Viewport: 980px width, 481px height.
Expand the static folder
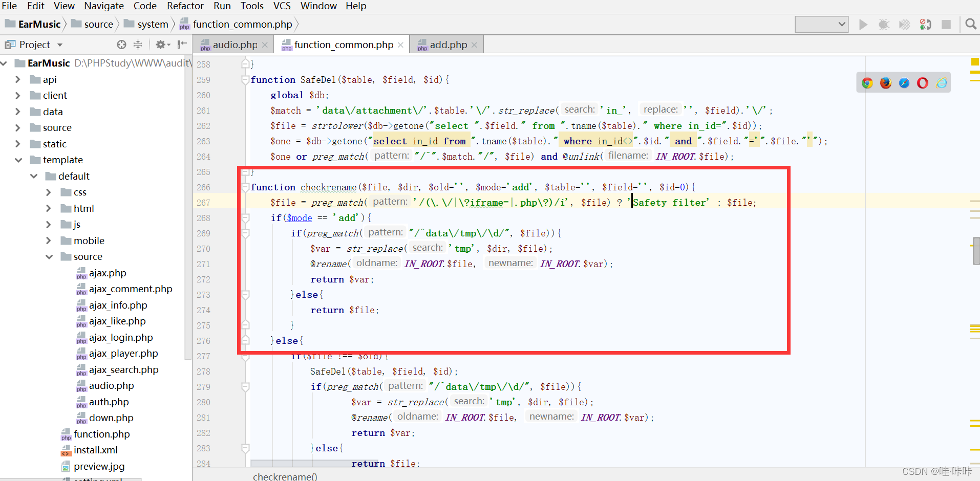[18, 144]
